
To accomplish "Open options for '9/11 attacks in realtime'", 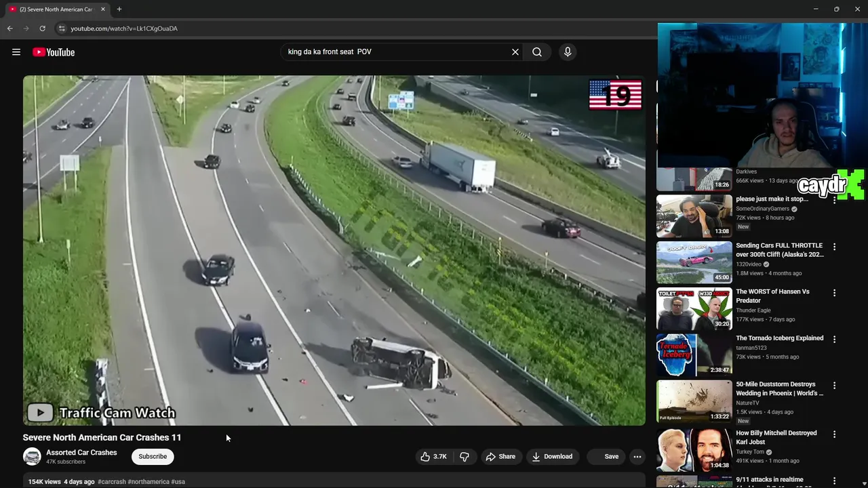I will [x=835, y=481].
